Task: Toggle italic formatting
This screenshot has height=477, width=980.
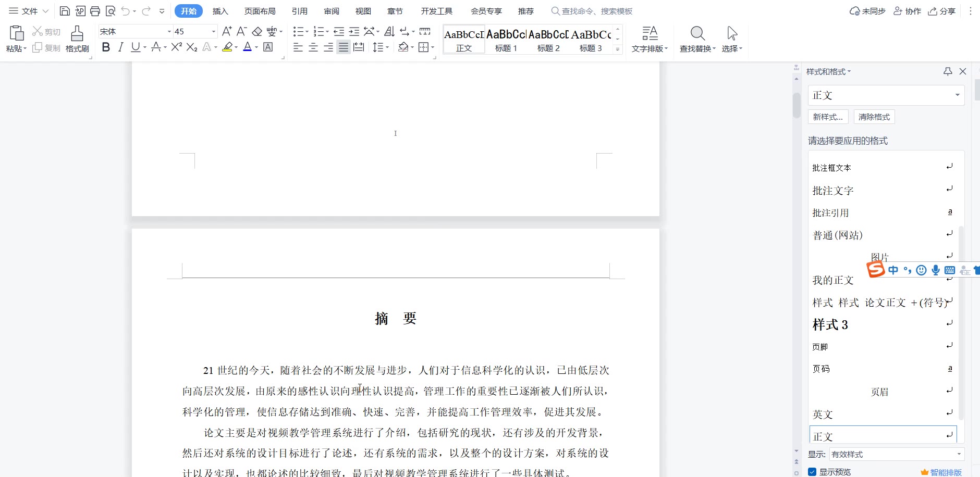Action: [121, 47]
